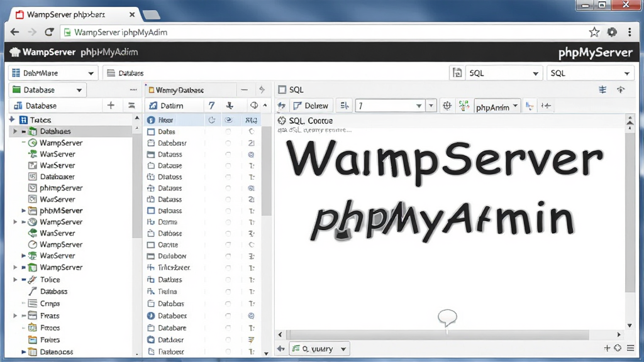The height and width of the screenshot is (362, 644).
Task: Click the anchor icon in the Datiim header
Action: [230, 106]
